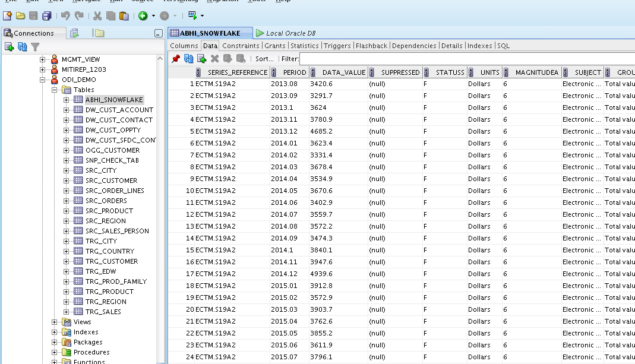The image size is (635, 364).
Task: Click the green Back navigation arrow
Action: point(143,15)
